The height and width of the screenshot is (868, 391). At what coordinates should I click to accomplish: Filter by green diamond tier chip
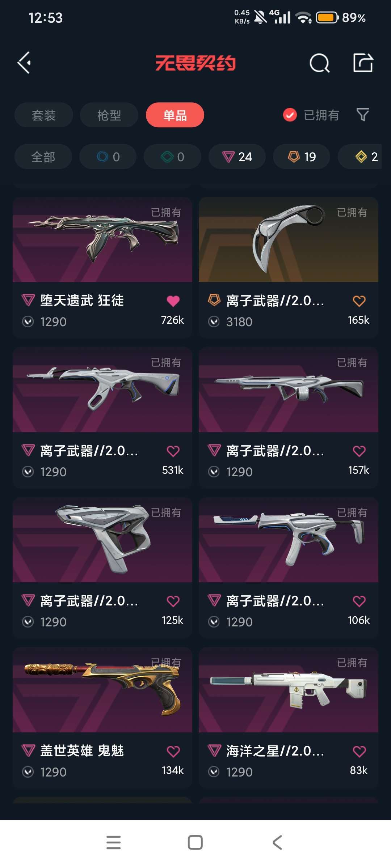pos(172,157)
